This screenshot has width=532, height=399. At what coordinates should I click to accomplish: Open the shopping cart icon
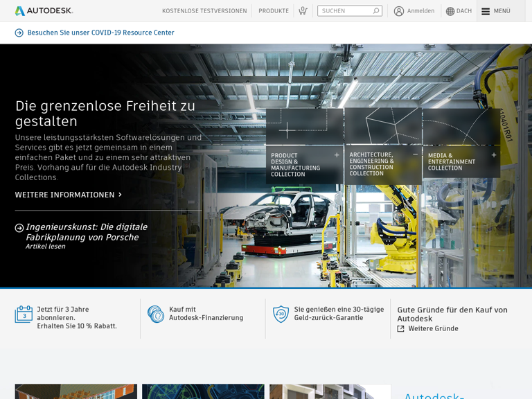pos(303,11)
